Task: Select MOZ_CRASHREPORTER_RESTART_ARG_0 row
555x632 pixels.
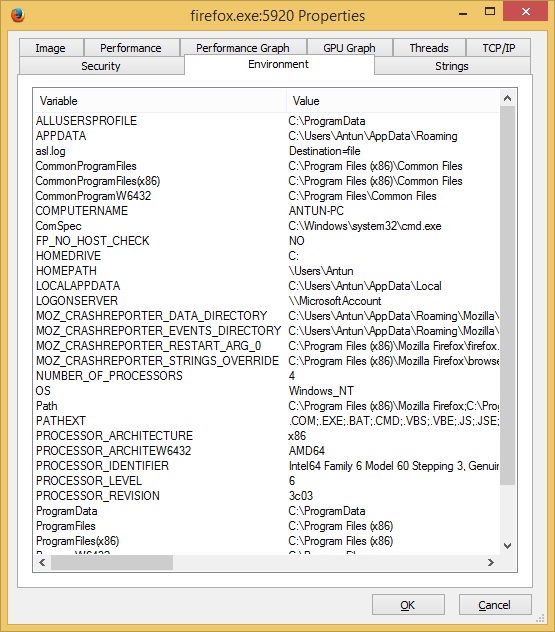Action: [266, 346]
